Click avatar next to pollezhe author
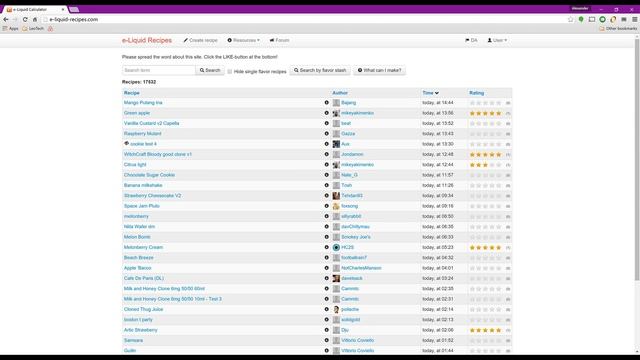The width and height of the screenshot is (640, 360). coord(336,309)
